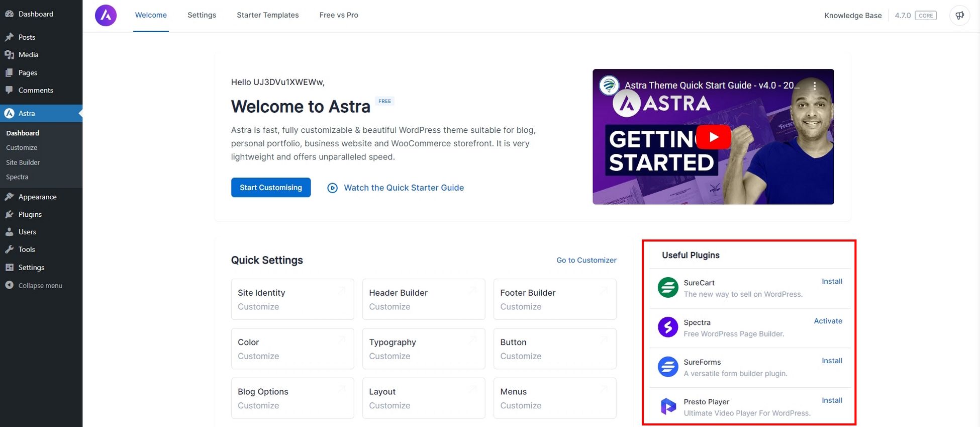This screenshot has height=427, width=980.
Task: Click the Plugins label in the sidebar
Action: coord(30,215)
